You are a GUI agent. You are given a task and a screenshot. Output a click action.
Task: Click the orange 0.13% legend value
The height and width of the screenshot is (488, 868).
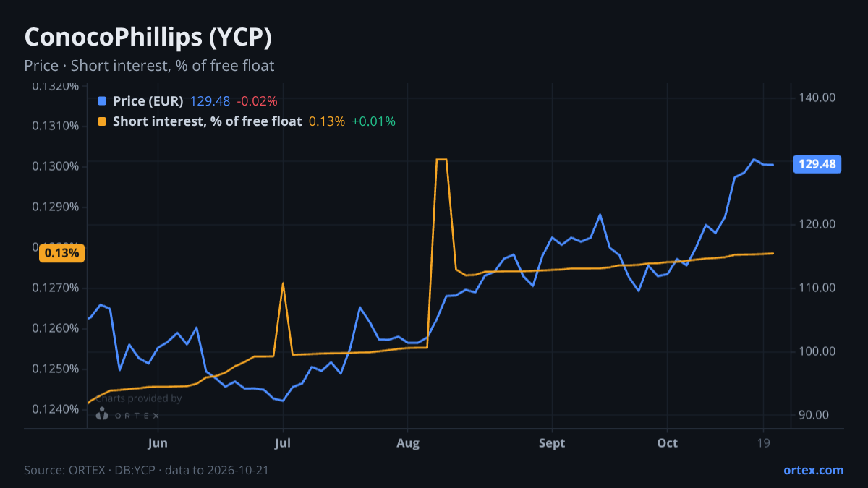coord(327,121)
